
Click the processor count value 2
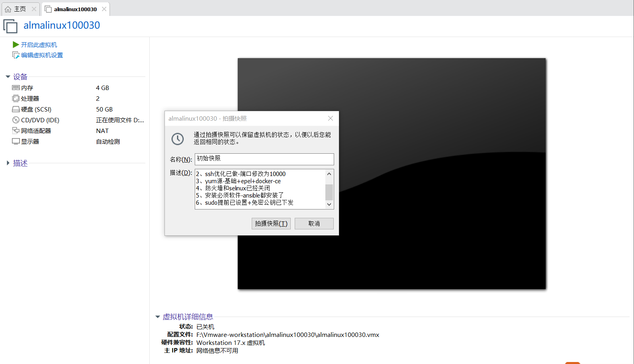coord(98,99)
